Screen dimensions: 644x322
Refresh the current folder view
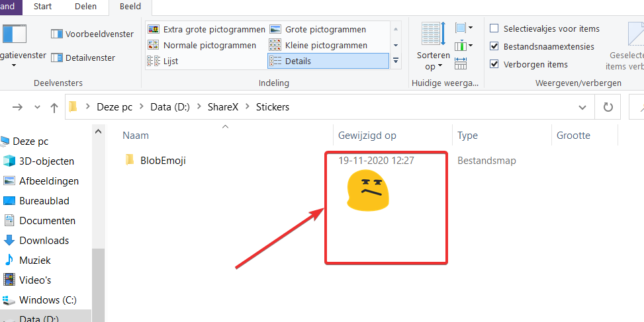tap(608, 106)
